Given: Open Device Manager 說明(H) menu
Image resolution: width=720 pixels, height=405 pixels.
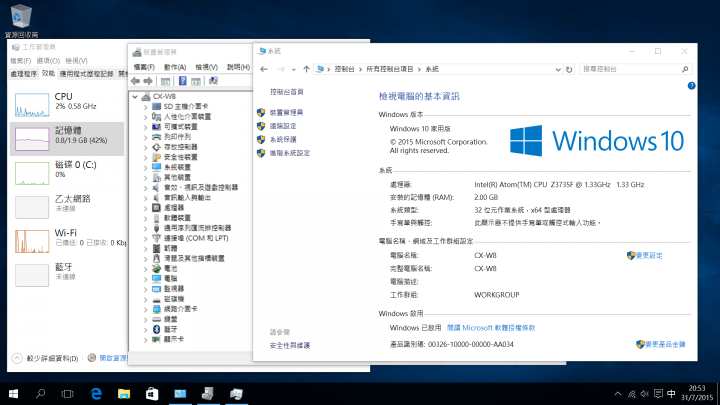Looking at the screenshot, I should 238,67.
